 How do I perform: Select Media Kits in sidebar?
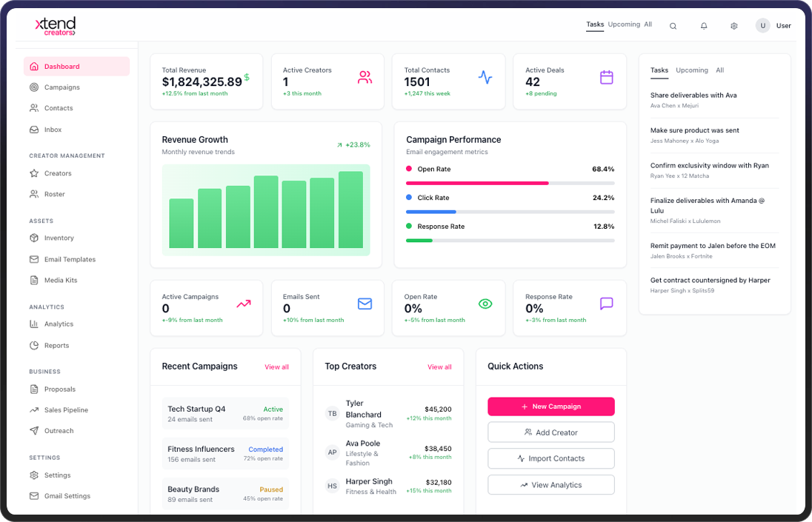[60, 280]
